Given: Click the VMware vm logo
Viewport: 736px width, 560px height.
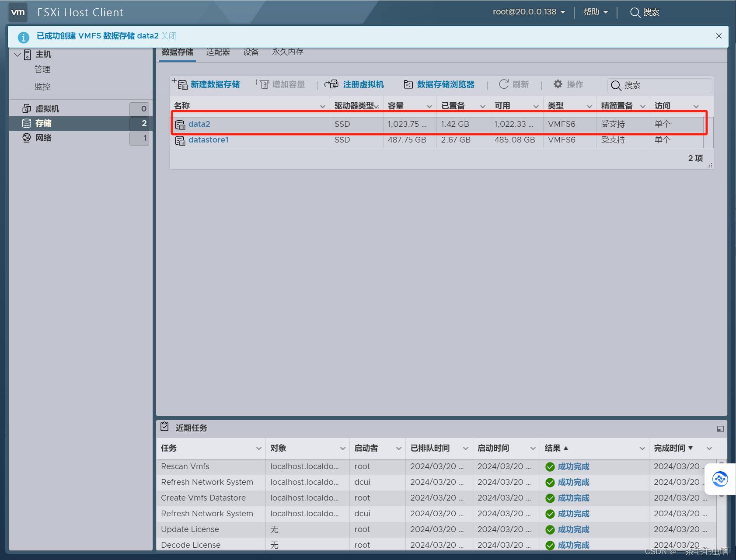Looking at the screenshot, I should click(18, 12).
